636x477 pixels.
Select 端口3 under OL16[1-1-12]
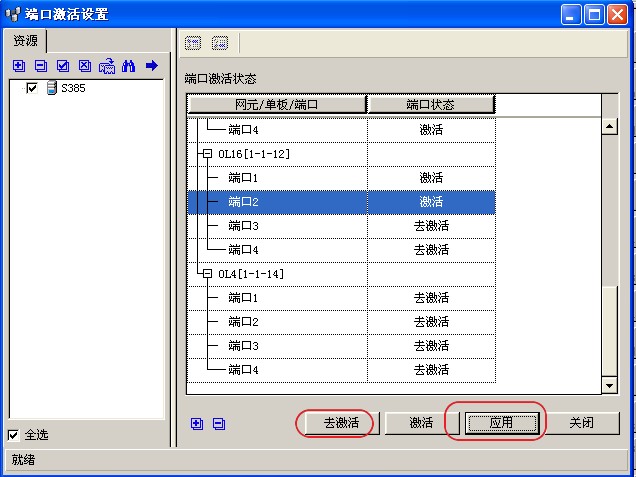(x=243, y=226)
